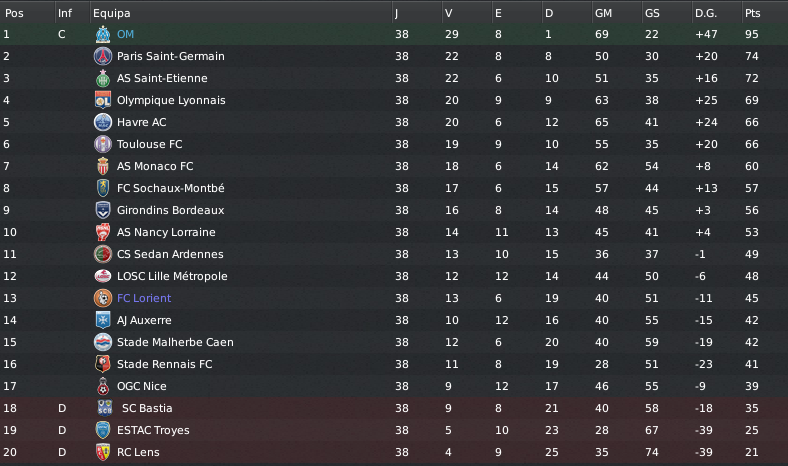This screenshot has height=466, width=788.
Task: Sort by GM goals scored header
Action: pyautogui.click(x=603, y=13)
